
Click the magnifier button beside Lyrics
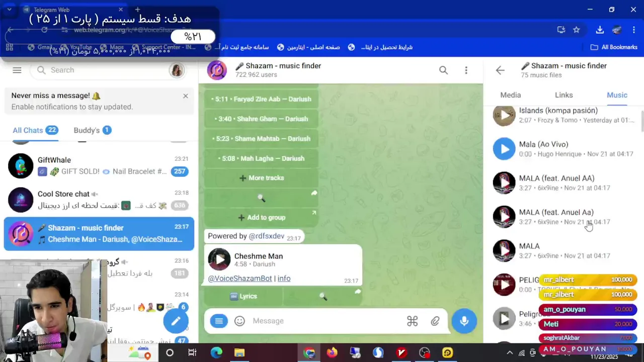coord(323,297)
